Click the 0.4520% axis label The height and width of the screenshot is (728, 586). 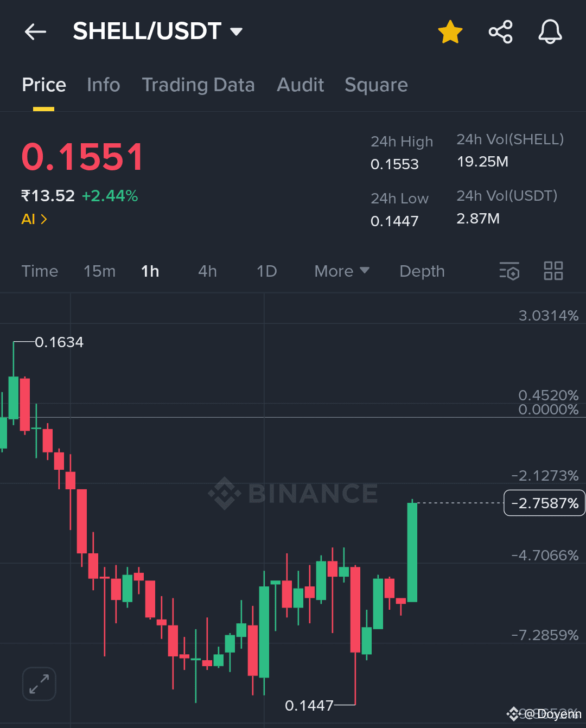click(x=549, y=395)
